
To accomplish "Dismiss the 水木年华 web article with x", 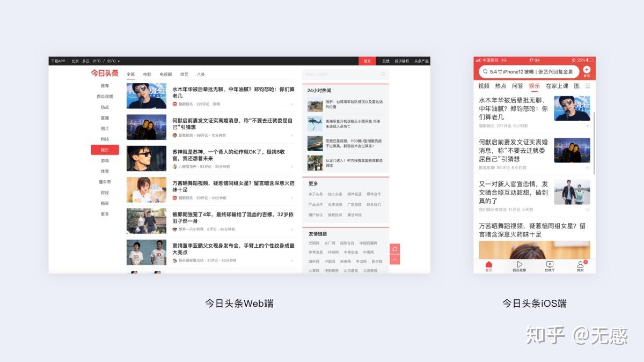I will tap(292, 105).
